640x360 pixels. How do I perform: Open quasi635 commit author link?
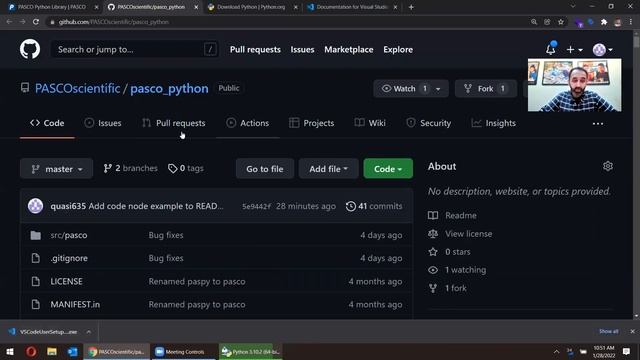68,206
